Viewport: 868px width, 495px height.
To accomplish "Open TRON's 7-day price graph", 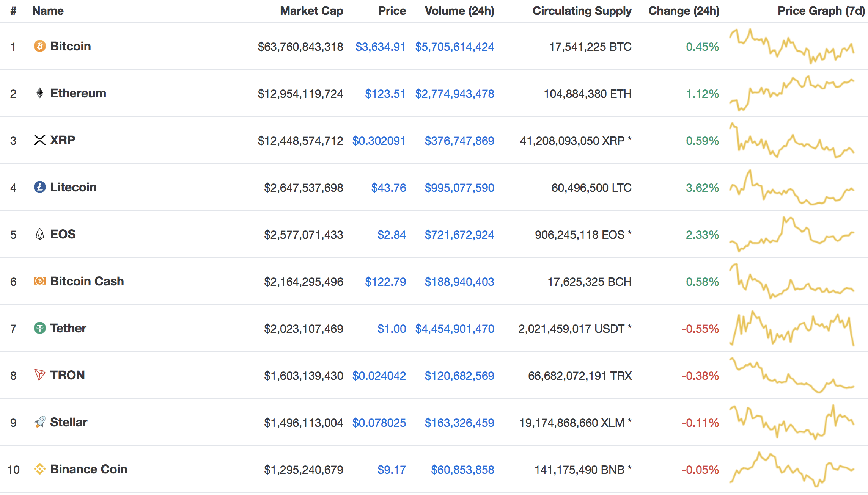I will [x=792, y=375].
